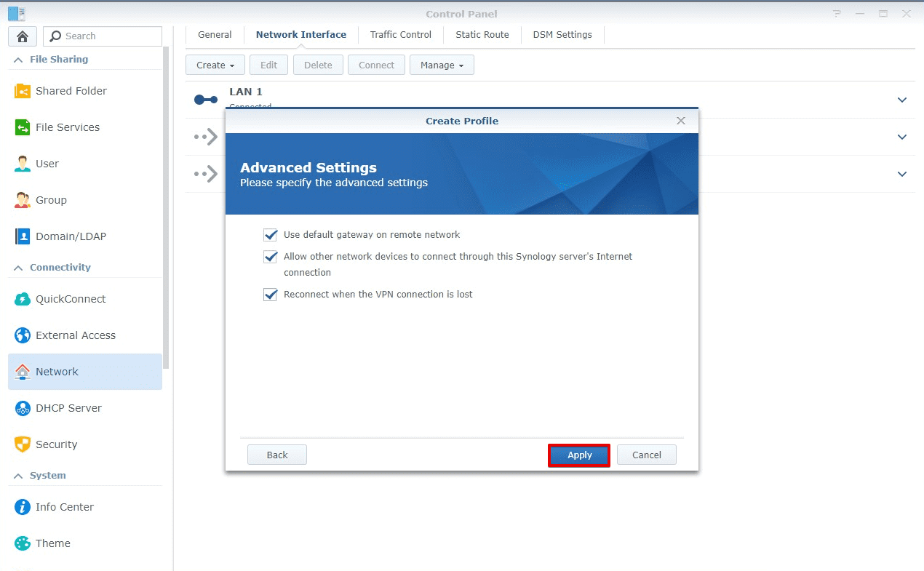Uncheck Allow other network devices to connect
The height and width of the screenshot is (571, 924).
[x=270, y=257]
